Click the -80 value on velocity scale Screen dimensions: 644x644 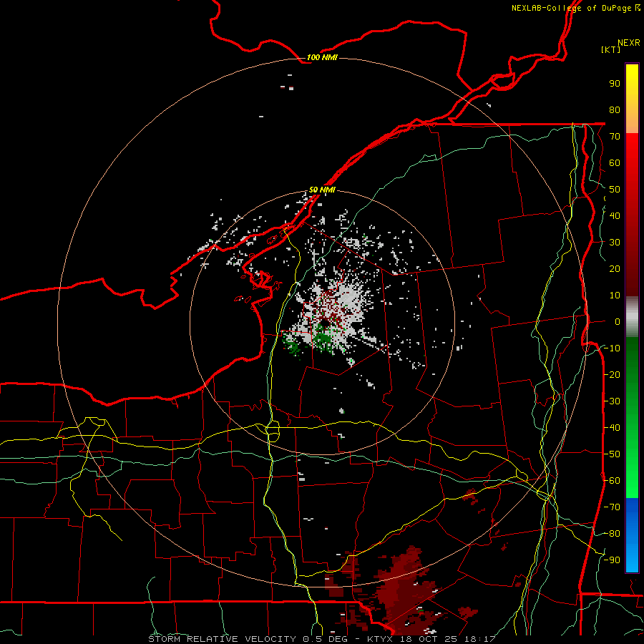612,534
